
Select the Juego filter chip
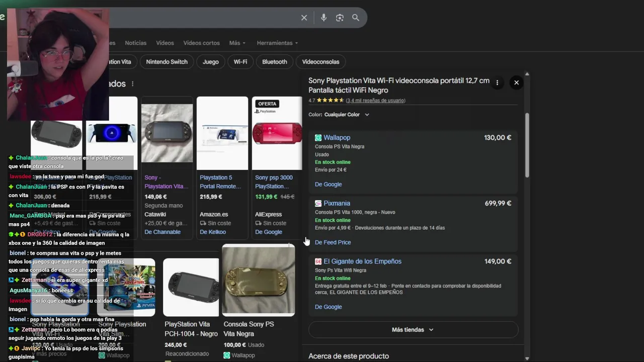[211, 62]
